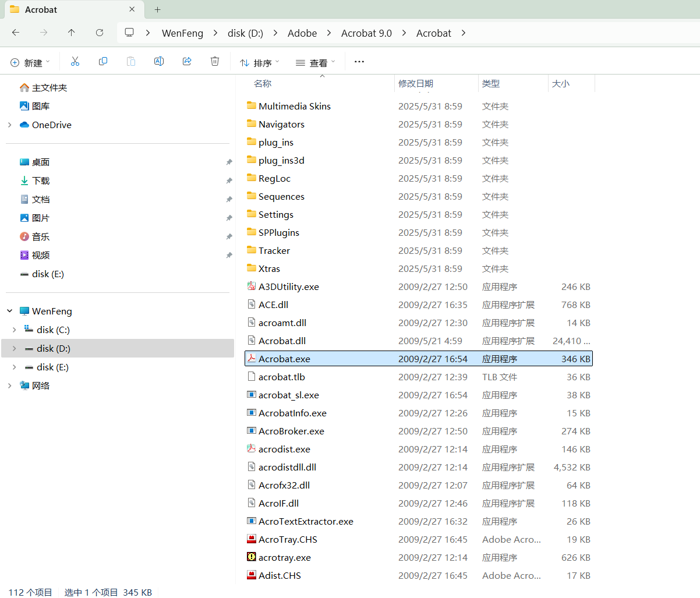Click the Copy icon in toolbar
The height and width of the screenshot is (598, 700).
click(x=103, y=62)
